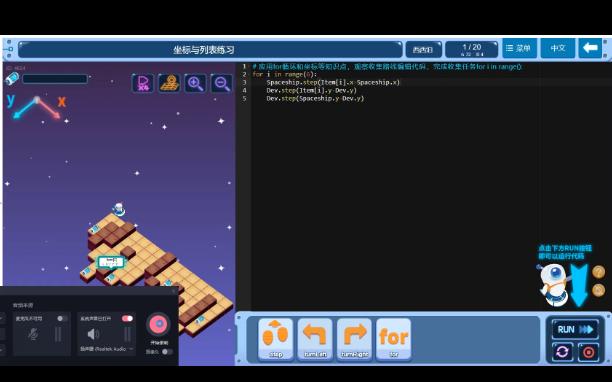Click the pink start recording button

coord(158,324)
